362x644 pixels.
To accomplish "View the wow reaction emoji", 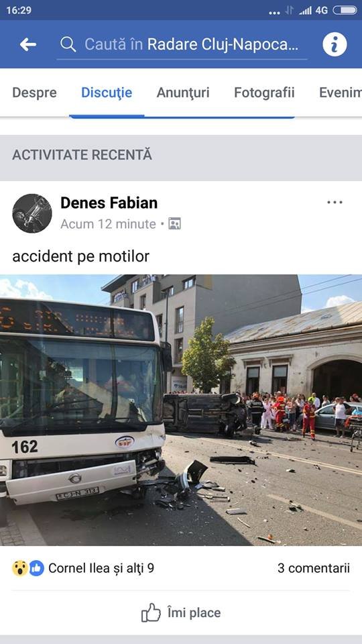I will pyautogui.click(x=19, y=568).
